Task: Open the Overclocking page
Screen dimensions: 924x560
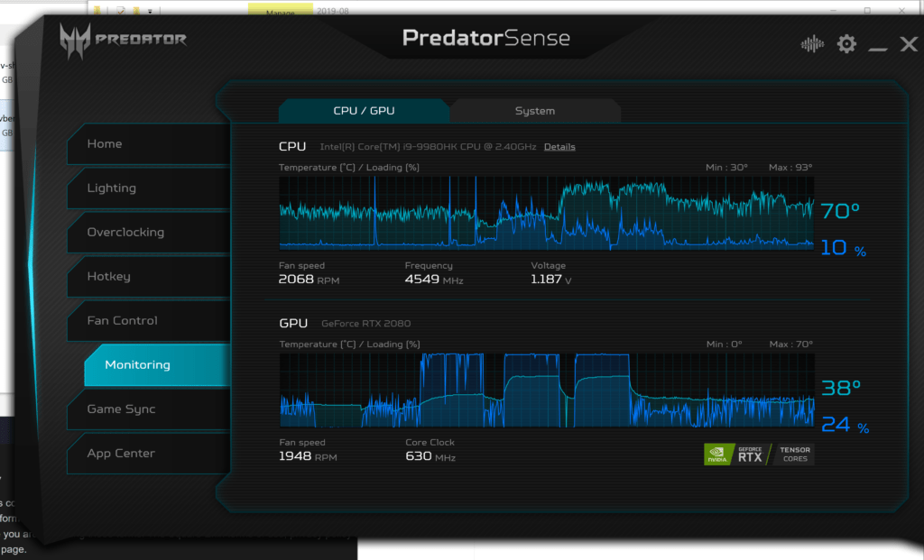Action: pyautogui.click(x=144, y=233)
